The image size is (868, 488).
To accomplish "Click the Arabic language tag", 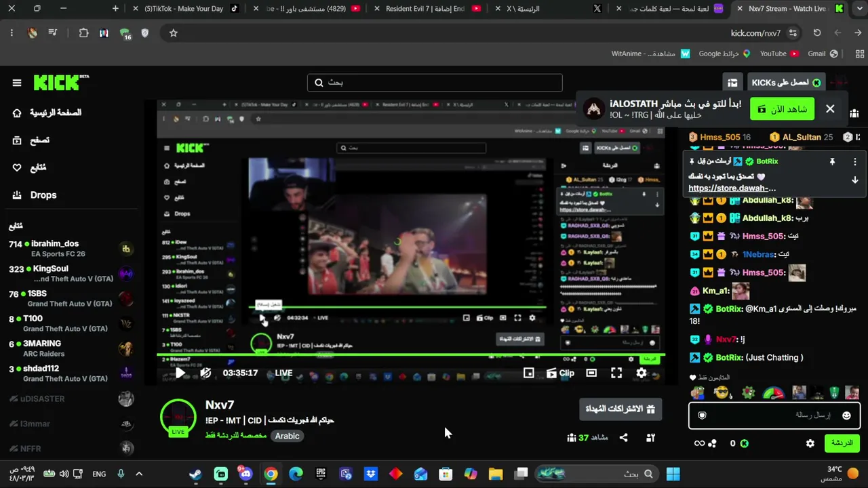I will click(x=287, y=436).
